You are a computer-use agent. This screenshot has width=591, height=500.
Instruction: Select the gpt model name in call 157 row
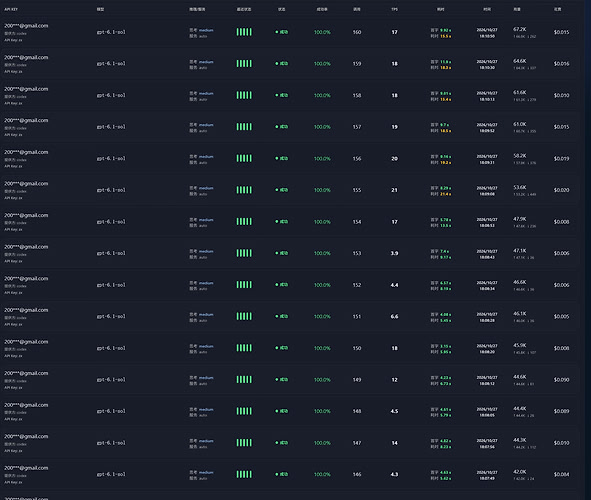(111, 127)
